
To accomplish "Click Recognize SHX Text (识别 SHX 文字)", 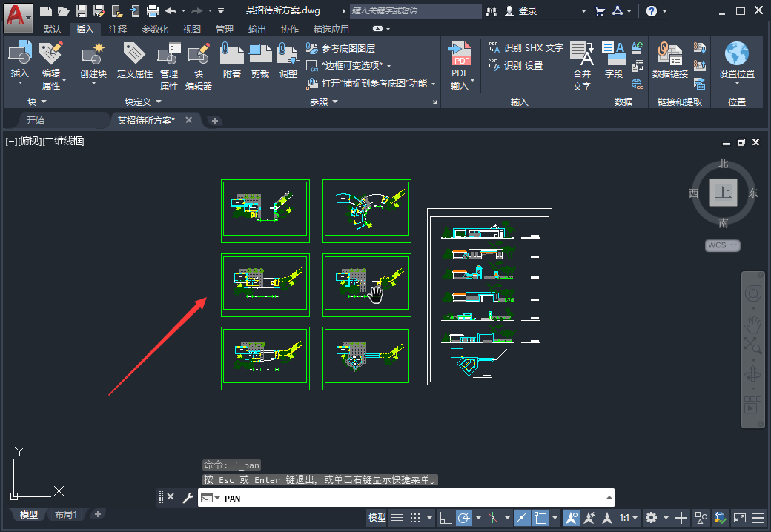I will (526, 47).
